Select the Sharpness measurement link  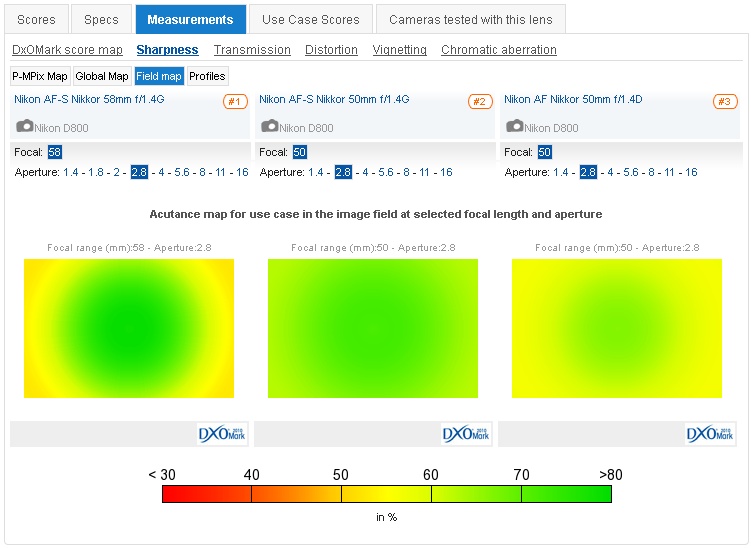[x=167, y=50]
